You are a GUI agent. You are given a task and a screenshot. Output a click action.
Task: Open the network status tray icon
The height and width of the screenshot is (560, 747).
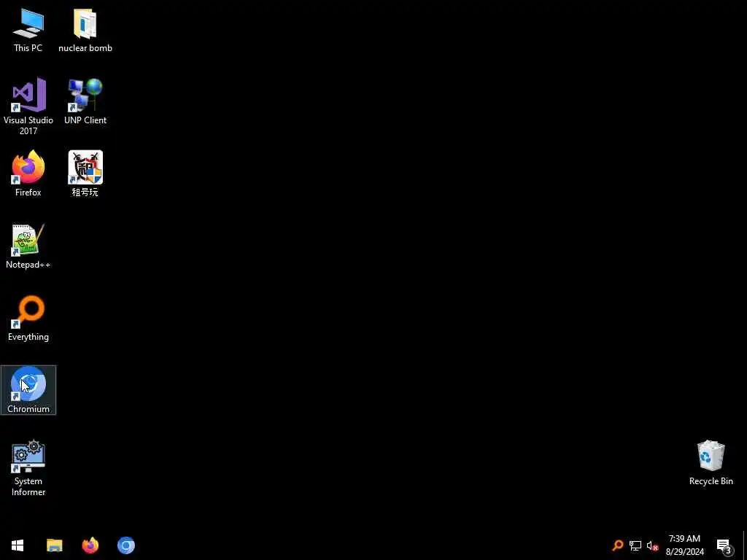[x=635, y=545]
